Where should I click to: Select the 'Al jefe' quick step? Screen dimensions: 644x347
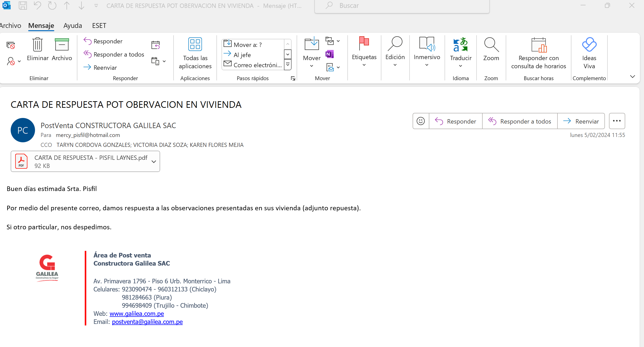253,55
